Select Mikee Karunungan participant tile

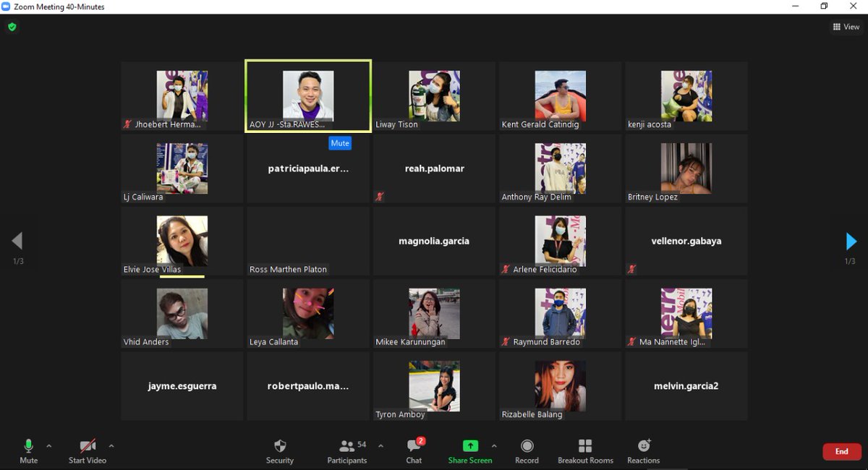(434, 314)
